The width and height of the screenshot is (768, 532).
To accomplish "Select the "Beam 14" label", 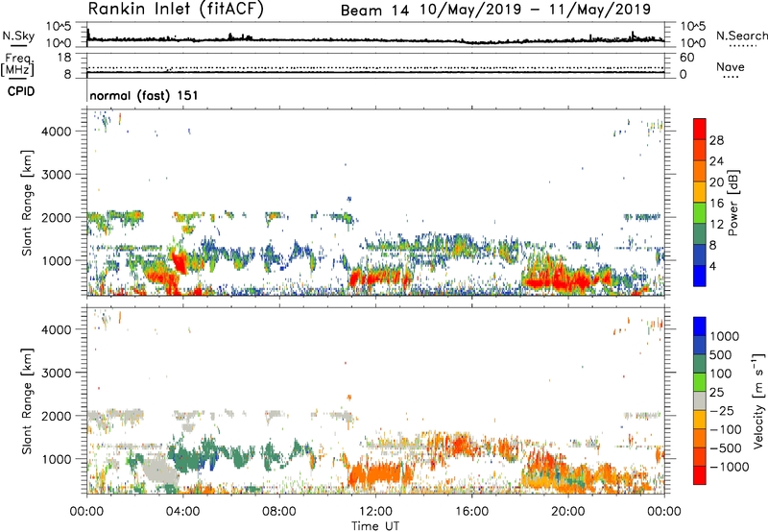I will click(x=374, y=11).
